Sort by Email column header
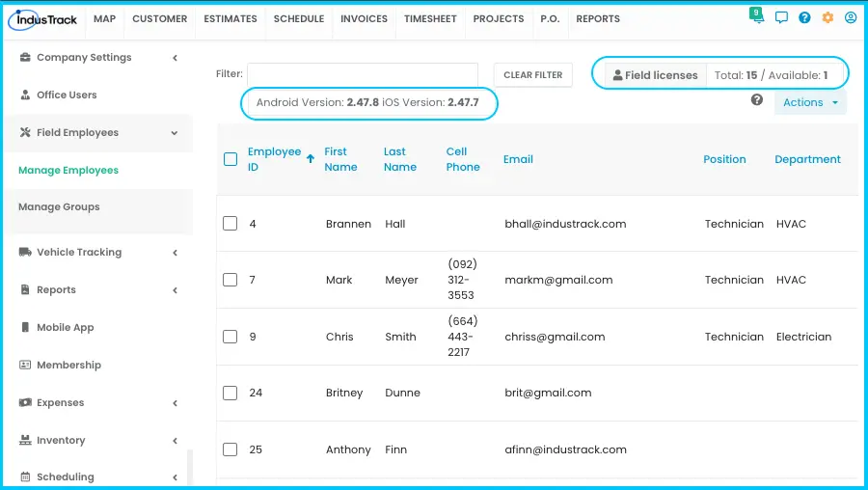The image size is (868, 490). point(518,159)
